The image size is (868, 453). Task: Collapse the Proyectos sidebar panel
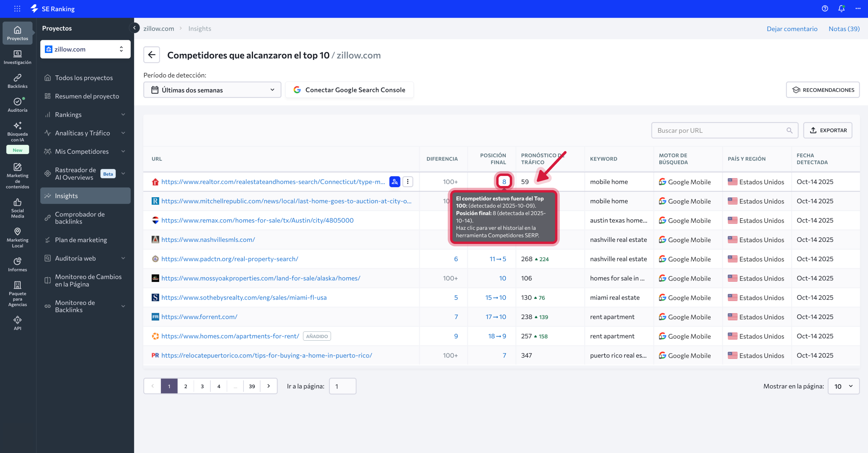[x=134, y=28]
